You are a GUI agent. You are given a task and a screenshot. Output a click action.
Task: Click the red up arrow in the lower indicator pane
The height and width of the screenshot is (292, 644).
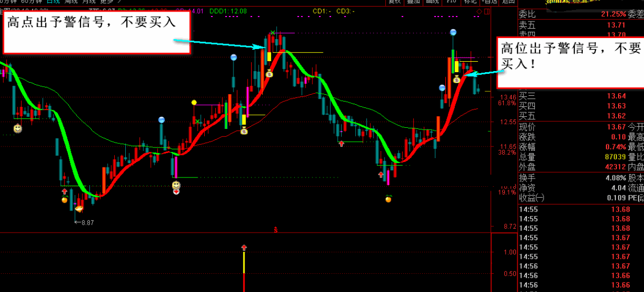pyautogui.click(x=244, y=247)
